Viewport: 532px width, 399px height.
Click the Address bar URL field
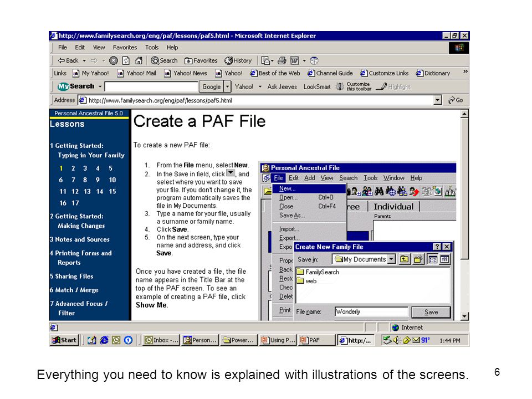click(256, 100)
